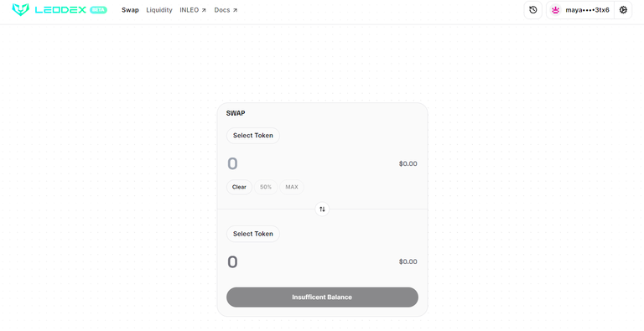The image size is (644, 331).
Task: Clear the entered swap amount
Action: (239, 187)
